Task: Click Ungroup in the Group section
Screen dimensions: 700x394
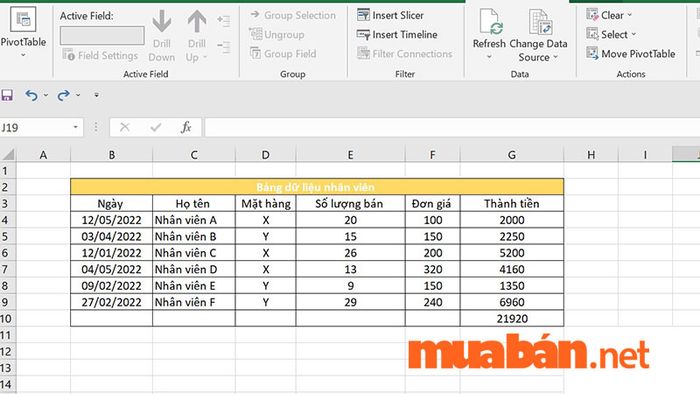Action: [x=277, y=34]
